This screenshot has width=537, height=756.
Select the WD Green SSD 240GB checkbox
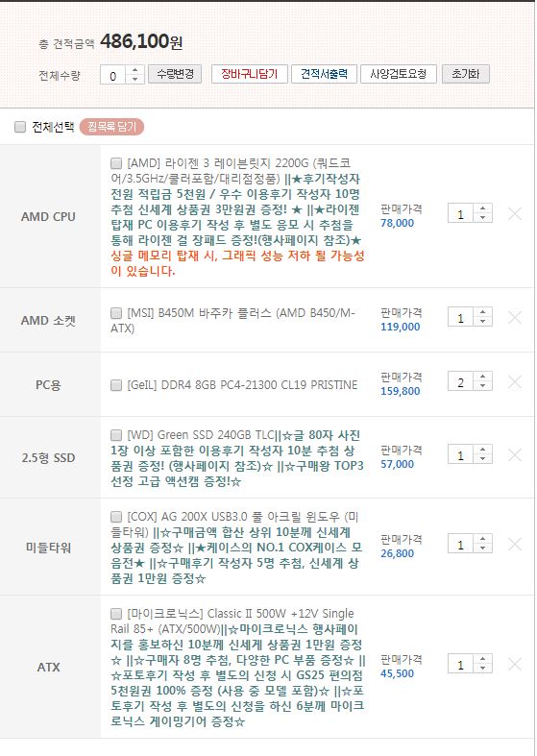[116, 435]
